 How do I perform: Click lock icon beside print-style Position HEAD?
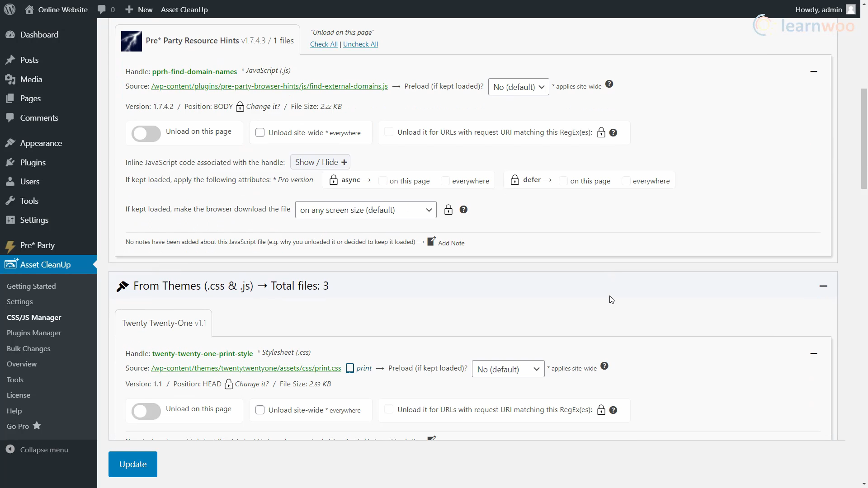point(229,384)
